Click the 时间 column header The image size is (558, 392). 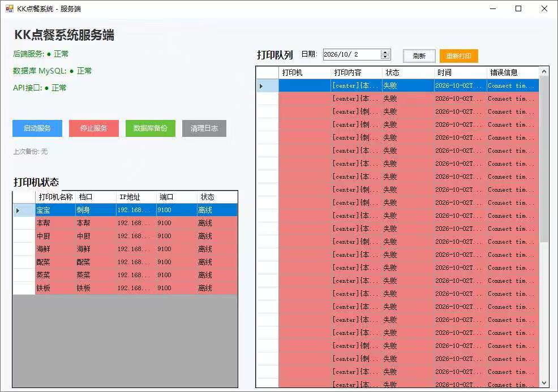(x=461, y=72)
